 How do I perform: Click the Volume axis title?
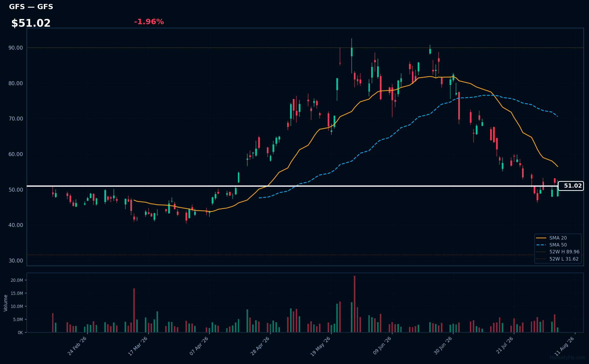[x=6, y=303]
